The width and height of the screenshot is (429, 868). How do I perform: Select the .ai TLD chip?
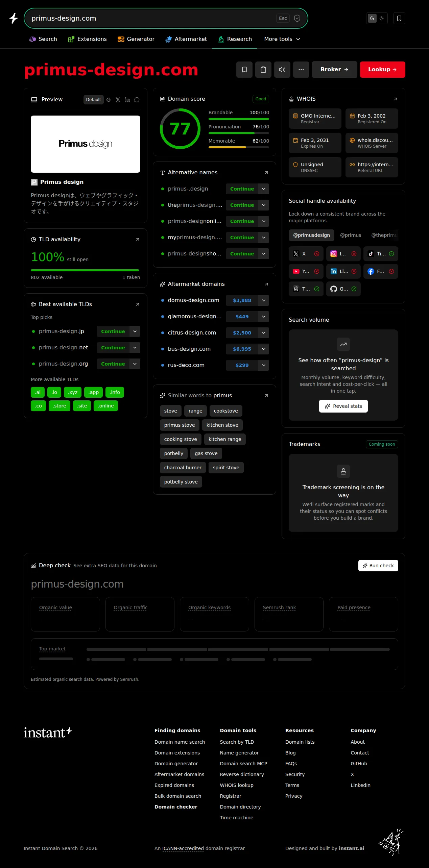(x=38, y=392)
